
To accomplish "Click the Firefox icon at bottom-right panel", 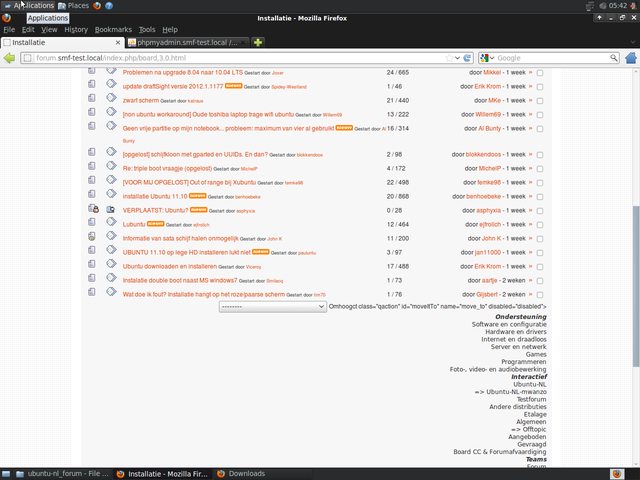I will (617, 474).
